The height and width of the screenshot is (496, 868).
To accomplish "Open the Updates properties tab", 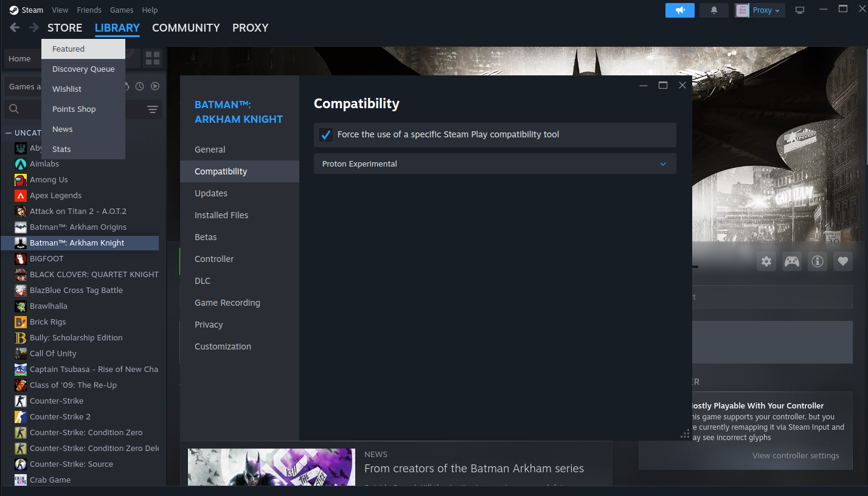I will pyautogui.click(x=240, y=193).
